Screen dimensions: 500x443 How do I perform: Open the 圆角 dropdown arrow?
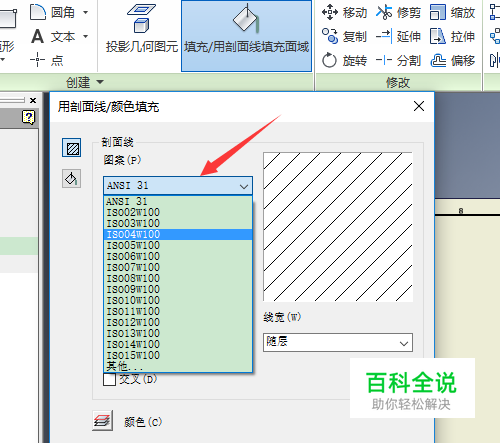pos(86,13)
